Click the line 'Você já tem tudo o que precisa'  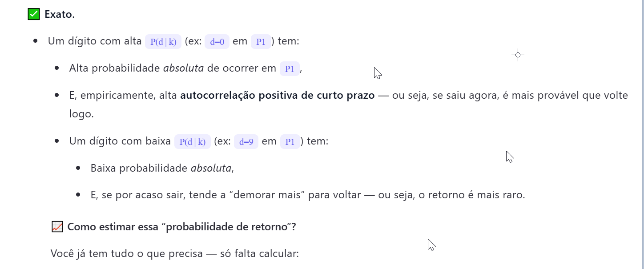(x=174, y=254)
